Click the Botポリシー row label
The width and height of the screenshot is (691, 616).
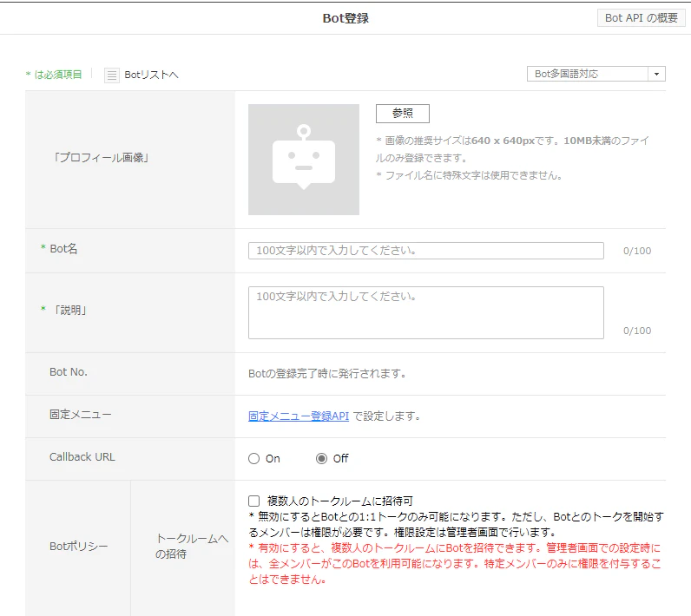pos(78,547)
